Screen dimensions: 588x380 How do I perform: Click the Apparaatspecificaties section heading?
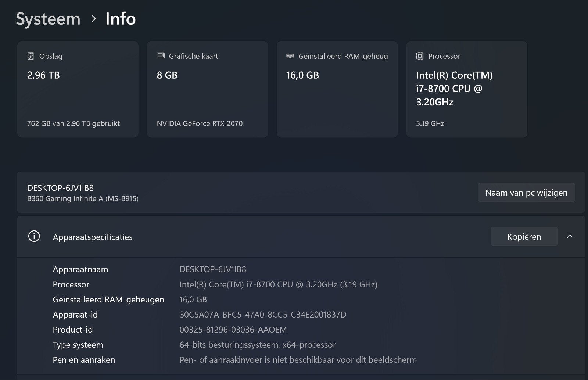pyautogui.click(x=93, y=237)
